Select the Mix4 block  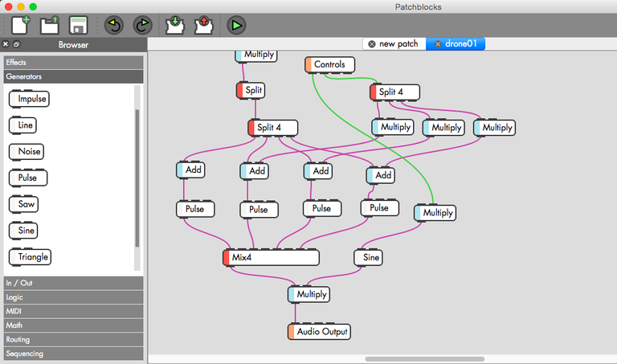271,258
